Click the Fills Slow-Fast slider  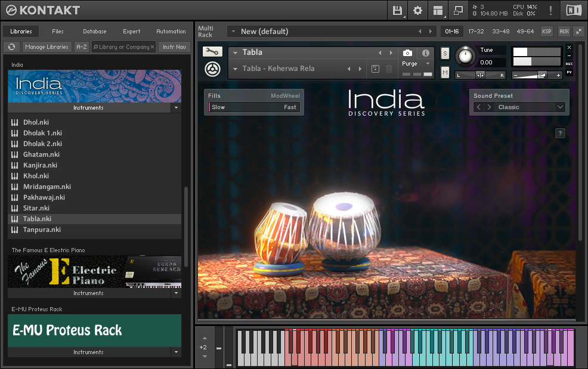[253, 107]
